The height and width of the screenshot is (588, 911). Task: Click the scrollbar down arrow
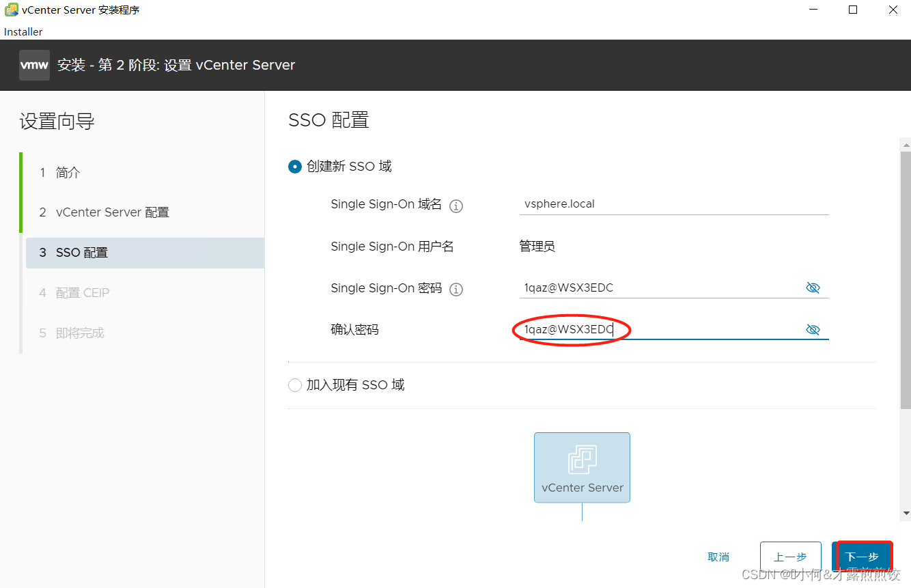[x=906, y=513]
